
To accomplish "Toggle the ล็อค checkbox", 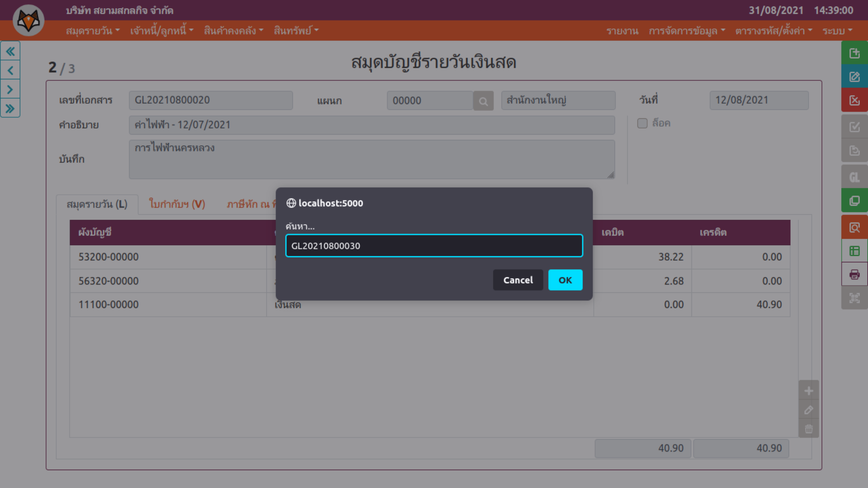I will coord(642,123).
